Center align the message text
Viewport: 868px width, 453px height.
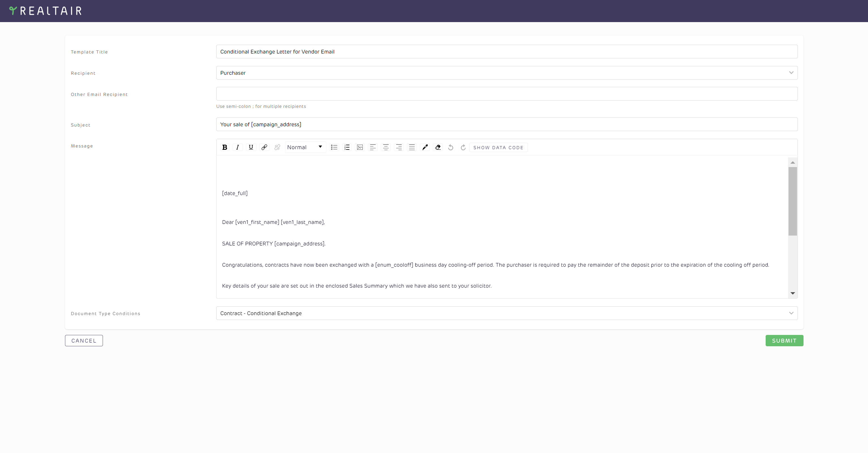386,147
